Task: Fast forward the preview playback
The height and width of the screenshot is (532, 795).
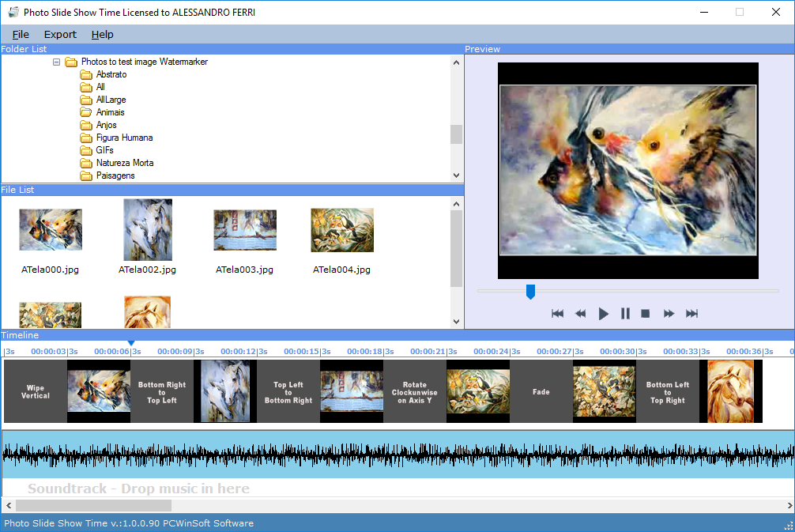Action: click(x=669, y=314)
